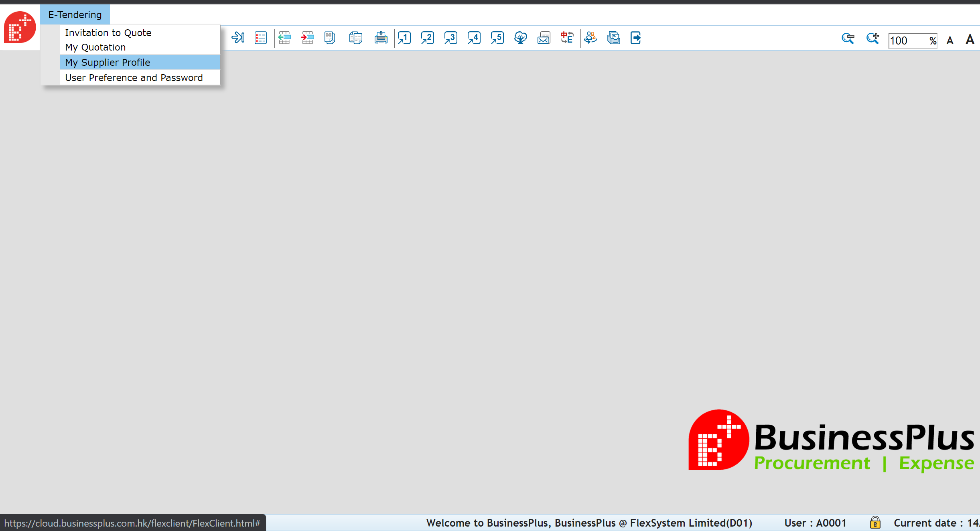Open shortcut number 3 icon

pyautogui.click(x=451, y=38)
